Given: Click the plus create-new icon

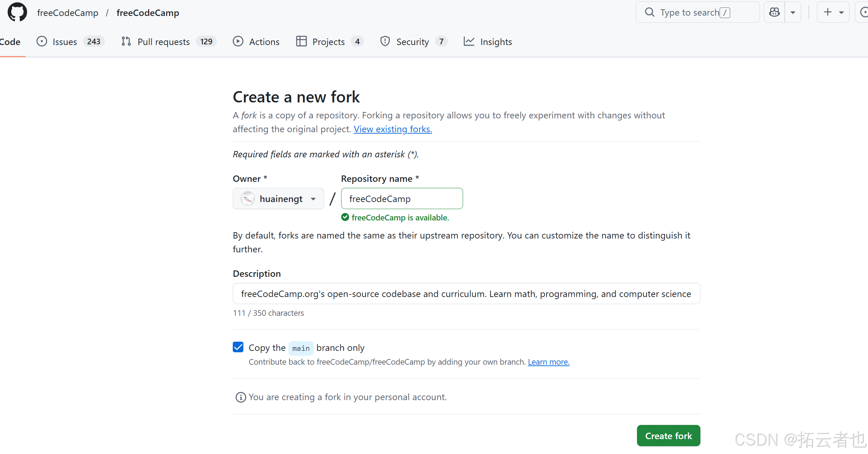Looking at the screenshot, I should point(828,12).
